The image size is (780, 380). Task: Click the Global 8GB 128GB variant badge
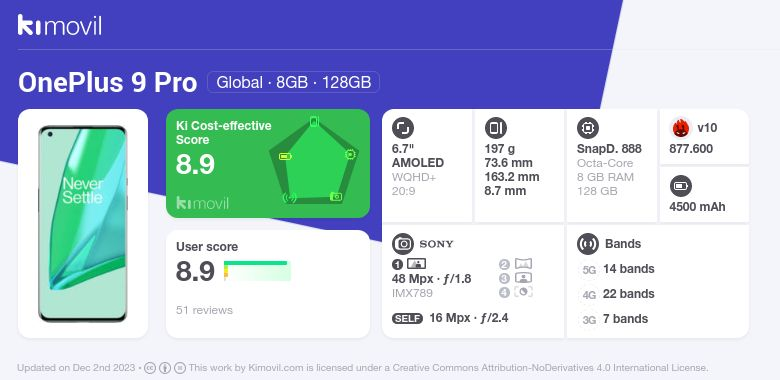(293, 82)
